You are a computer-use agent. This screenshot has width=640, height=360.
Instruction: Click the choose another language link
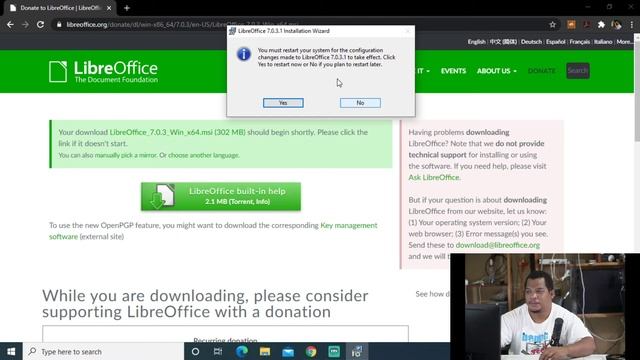[x=204, y=155]
